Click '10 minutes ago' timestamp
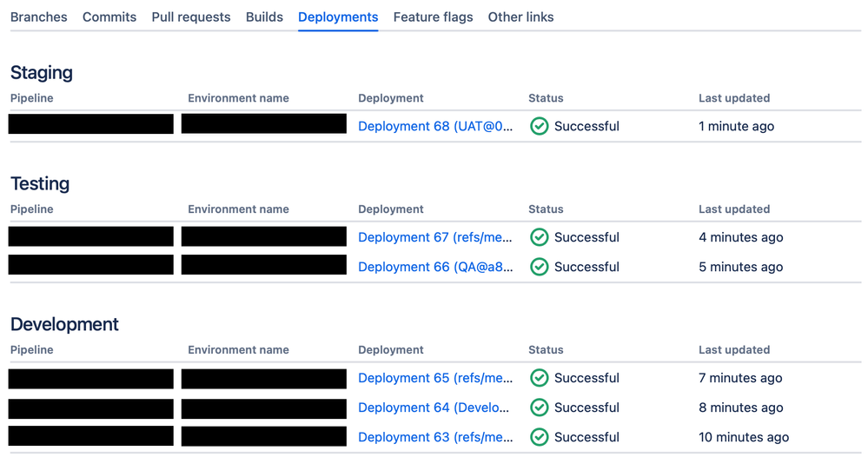Screen dimensions: 868x464 pos(744,437)
